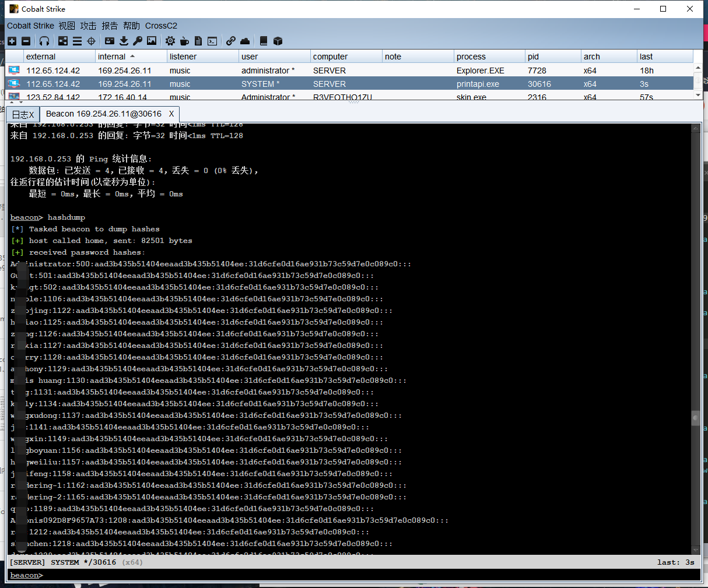This screenshot has height=588, width=708.
Task: Click the hash line with ID 1208
Action: pos(229,520)
